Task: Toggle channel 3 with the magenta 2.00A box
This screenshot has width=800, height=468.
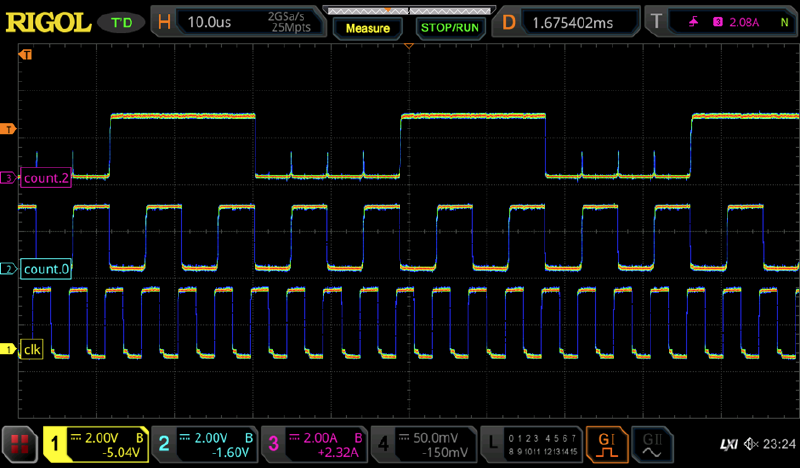Action: tap(314, 443)
